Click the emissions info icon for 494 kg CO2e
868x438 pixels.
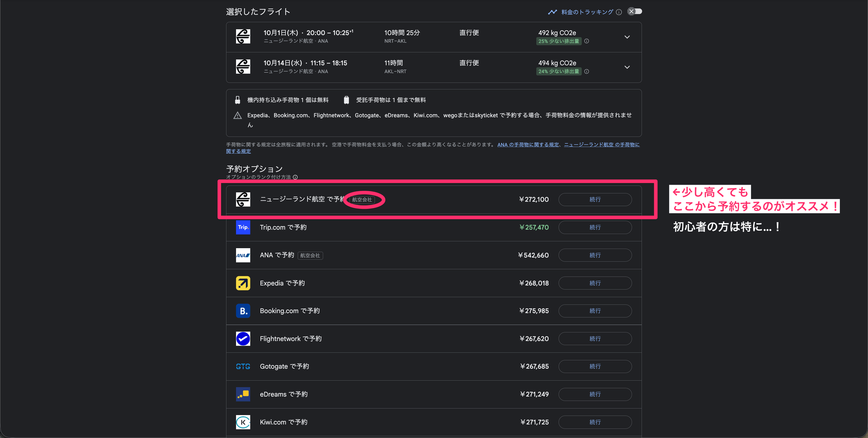587,72
